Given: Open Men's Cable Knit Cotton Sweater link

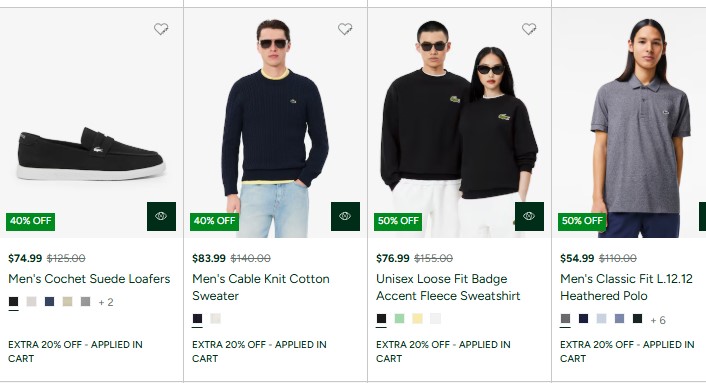Looking at the screenshot, I should pos(261,287).
